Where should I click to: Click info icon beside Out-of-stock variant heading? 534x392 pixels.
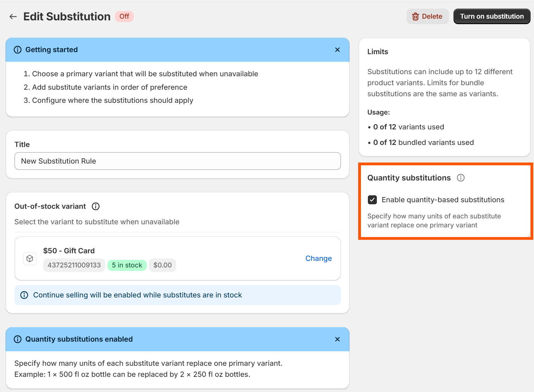(x=96, y=206)
